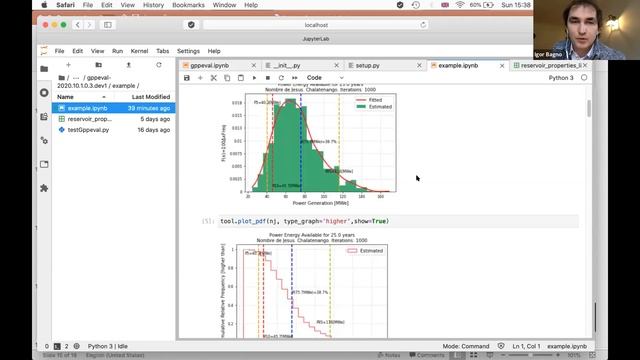Click the notebook vertical scrollbar
The height and width of the screenshot is (360, 640).
589,109
